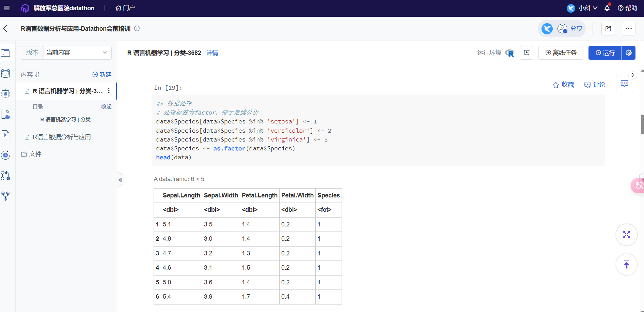
Task: Open notebook settings via the gear icon
Action: coord(628,53)
